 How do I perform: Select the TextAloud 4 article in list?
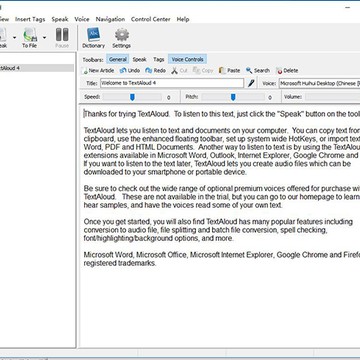pos(37,68)
